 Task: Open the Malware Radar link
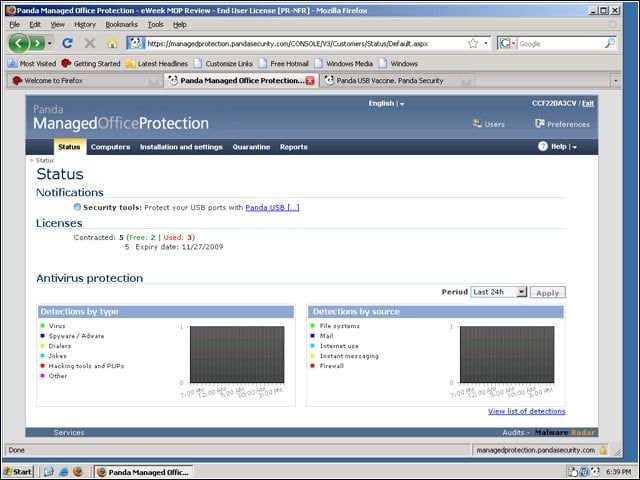(x=565, y=432)
